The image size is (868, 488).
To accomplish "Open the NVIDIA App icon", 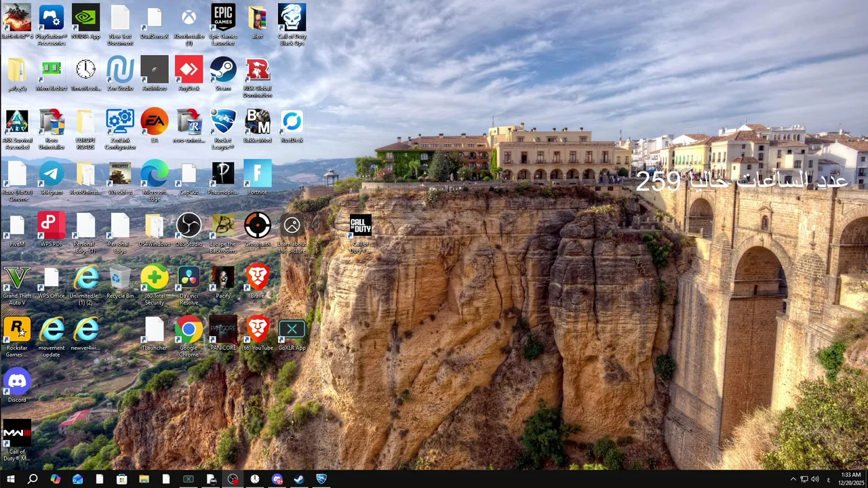I will (85, 22).
